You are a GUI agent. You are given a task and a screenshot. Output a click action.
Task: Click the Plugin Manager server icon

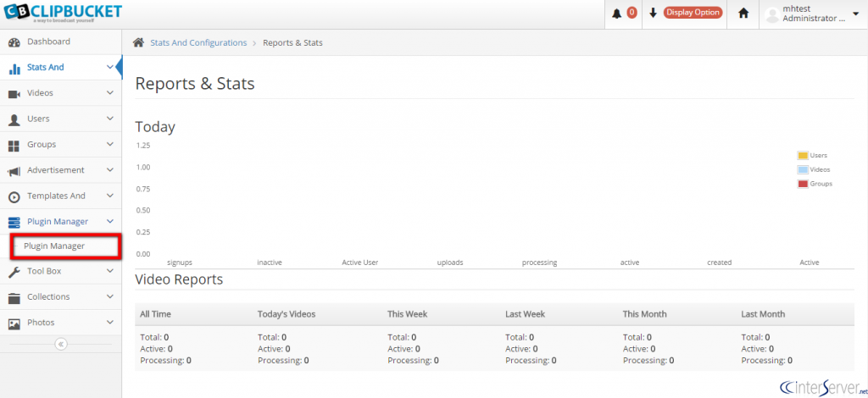point(14,222)
